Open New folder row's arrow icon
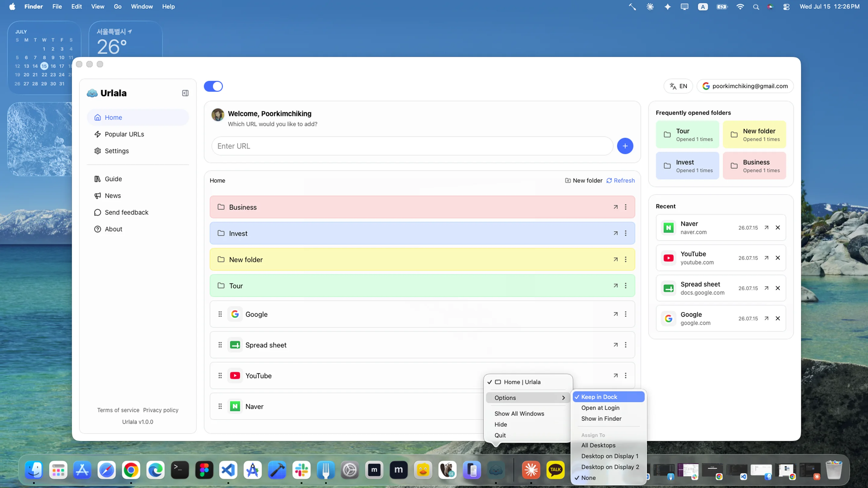 click(615, 259)
